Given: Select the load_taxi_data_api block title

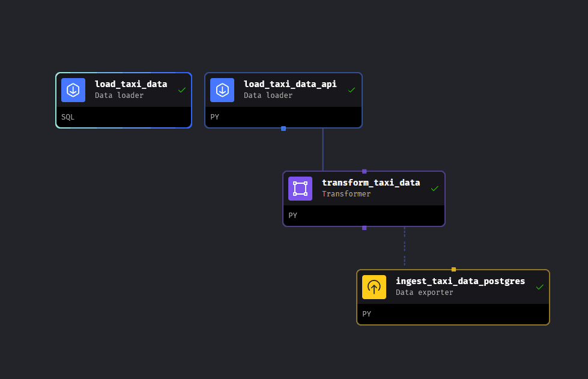Looking at the screenshot, I should click(x=290, y=84).
